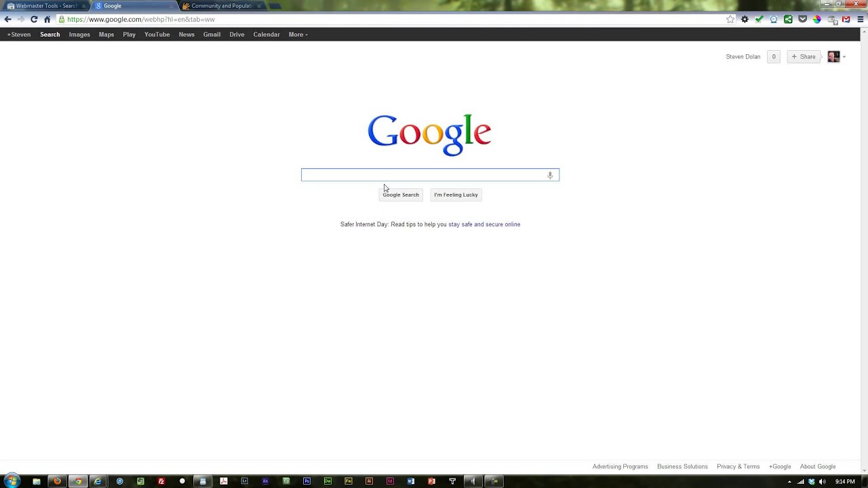
Task: Click the Steven Dolan account name
Action: pyautogui.click(x=743, y=57)
